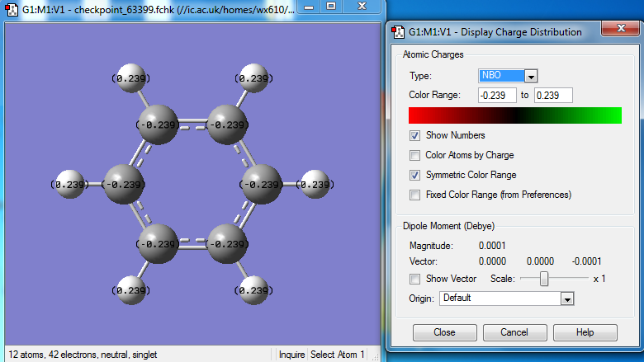
Task: Click the red-to-green charge color bar
Action: click(x=515, y=115)
